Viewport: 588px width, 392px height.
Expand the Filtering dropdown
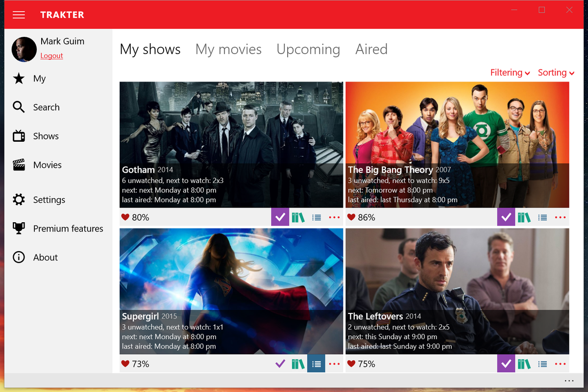point(510,73)
